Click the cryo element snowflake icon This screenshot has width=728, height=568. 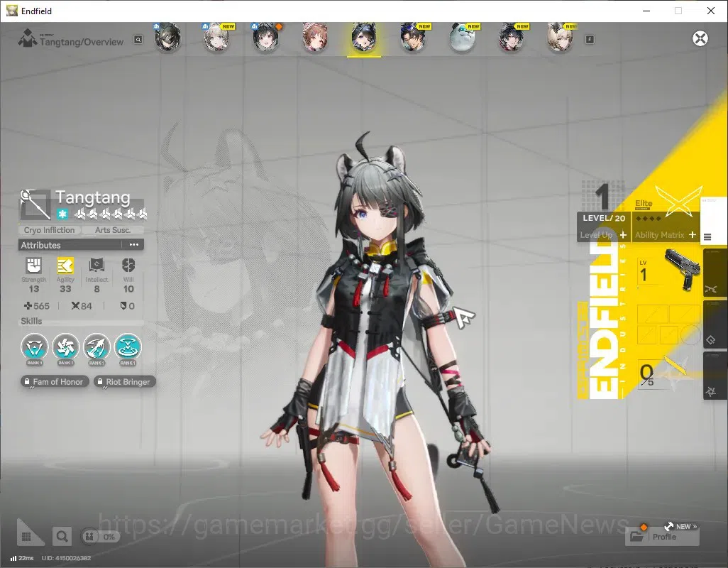tap(62, 214)
